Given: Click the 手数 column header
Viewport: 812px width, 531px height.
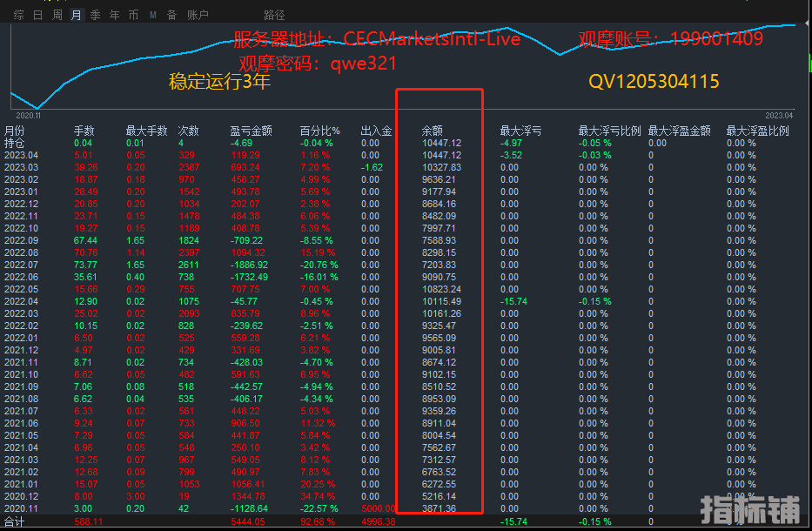Looking at the screenshot, I should (84, 131).
